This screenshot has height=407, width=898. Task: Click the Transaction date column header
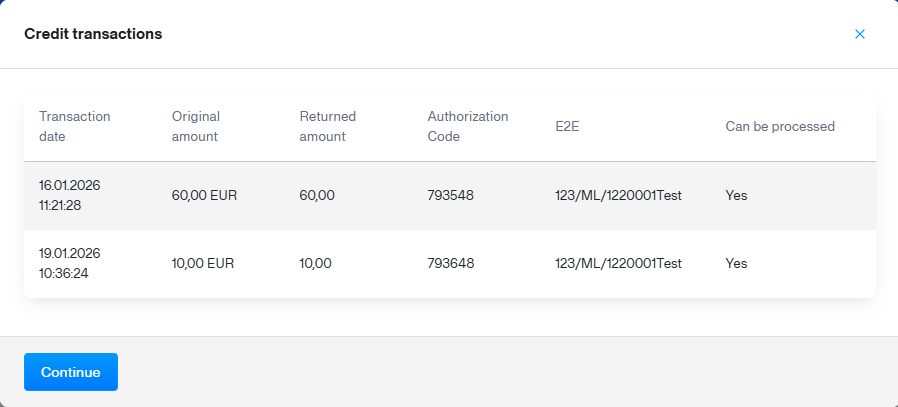click(74, 126)
